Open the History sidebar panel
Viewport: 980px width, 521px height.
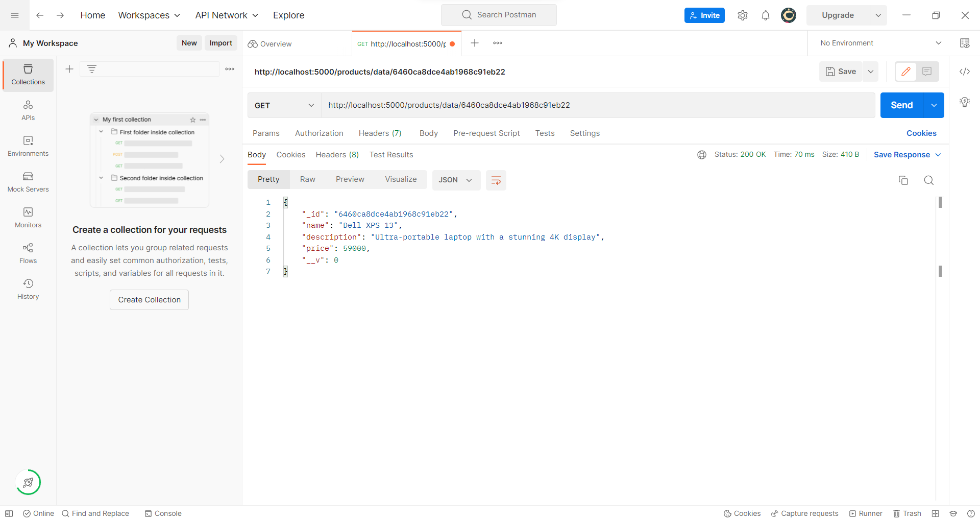pos(28,290)
